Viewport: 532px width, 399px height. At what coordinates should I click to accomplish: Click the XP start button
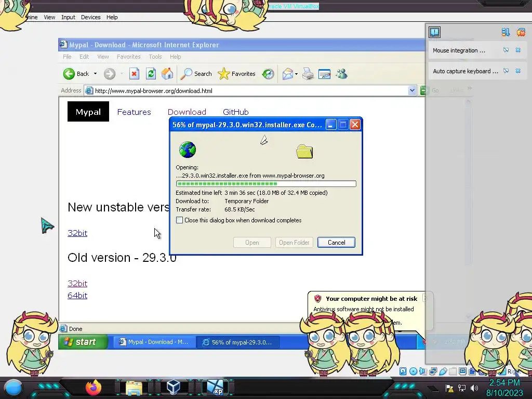[x=83, y=342]
